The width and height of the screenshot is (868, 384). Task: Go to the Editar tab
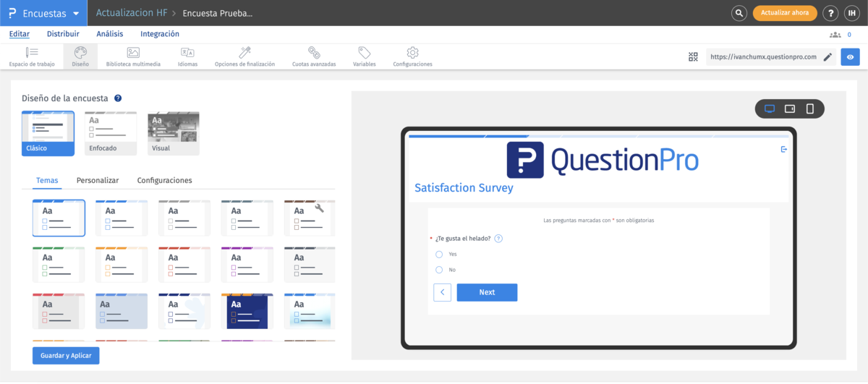tap(20, 34)
